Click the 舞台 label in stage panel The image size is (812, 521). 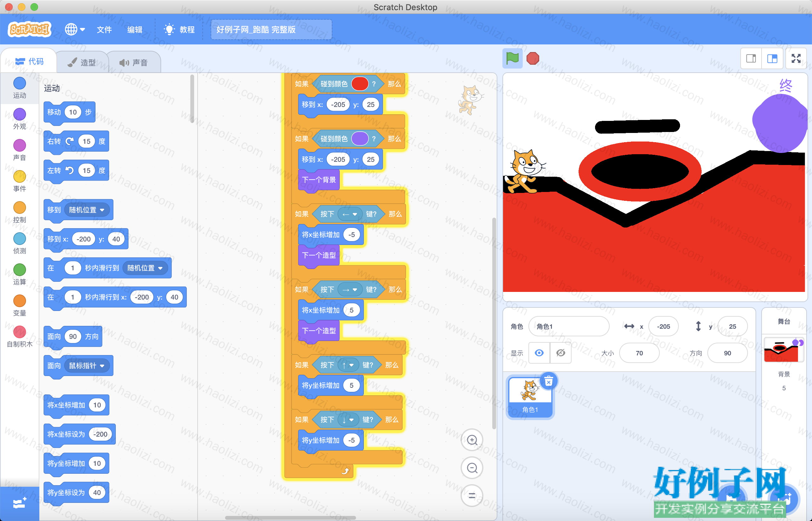point(783,321)
